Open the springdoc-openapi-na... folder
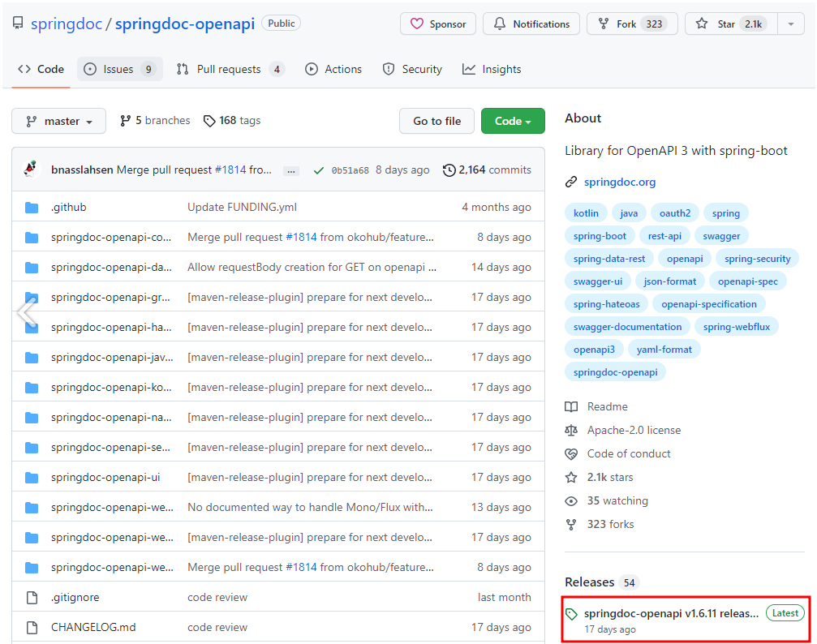The image size is (817, 644). 111,418
